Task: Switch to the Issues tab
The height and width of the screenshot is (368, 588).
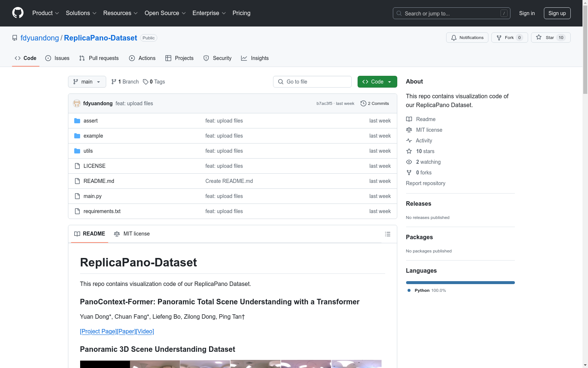Action: [x=57, y=58]
